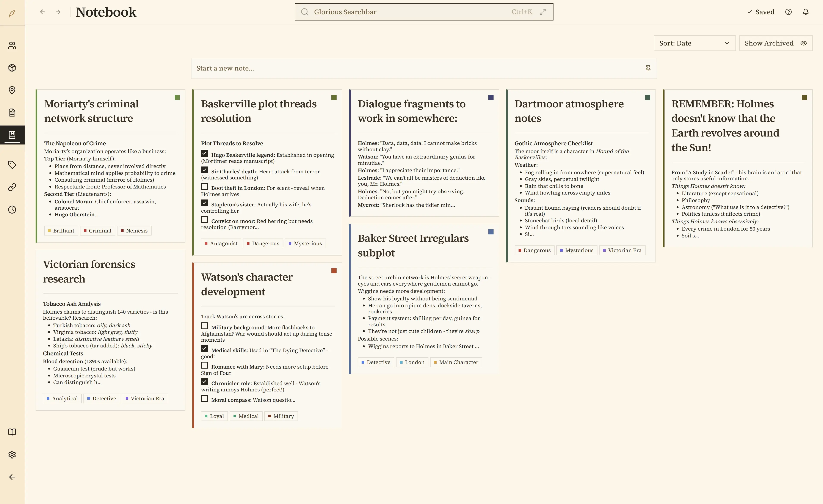
Task: Click the help question mark icon
Action: [x=788, y=12]
